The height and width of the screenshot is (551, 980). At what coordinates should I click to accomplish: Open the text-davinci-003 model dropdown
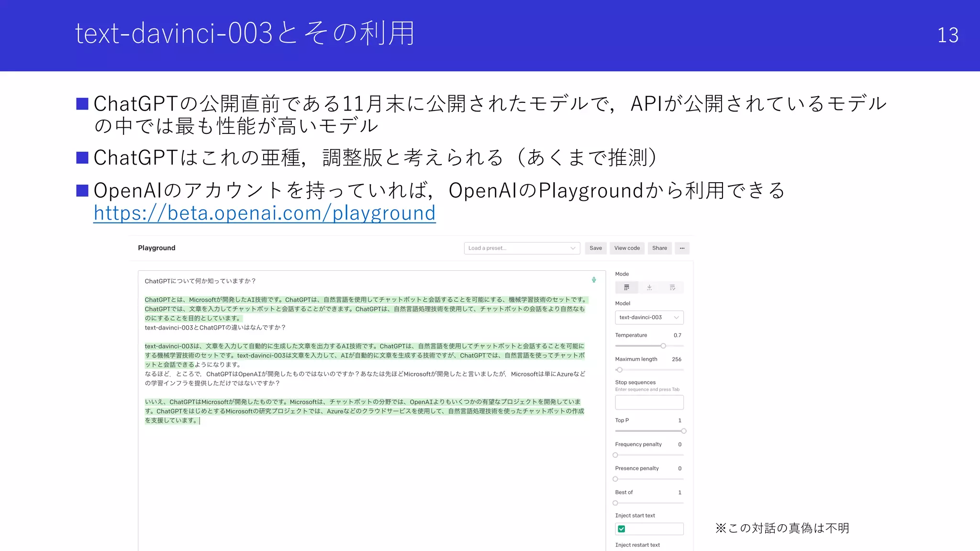649,318
